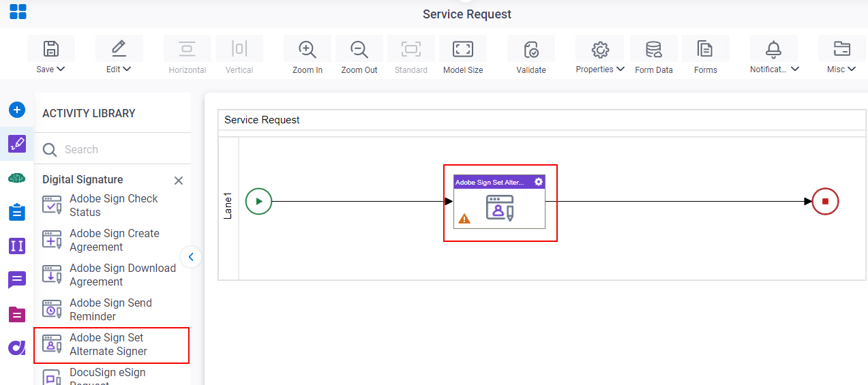Click the Digital Signature category heading

83,180
